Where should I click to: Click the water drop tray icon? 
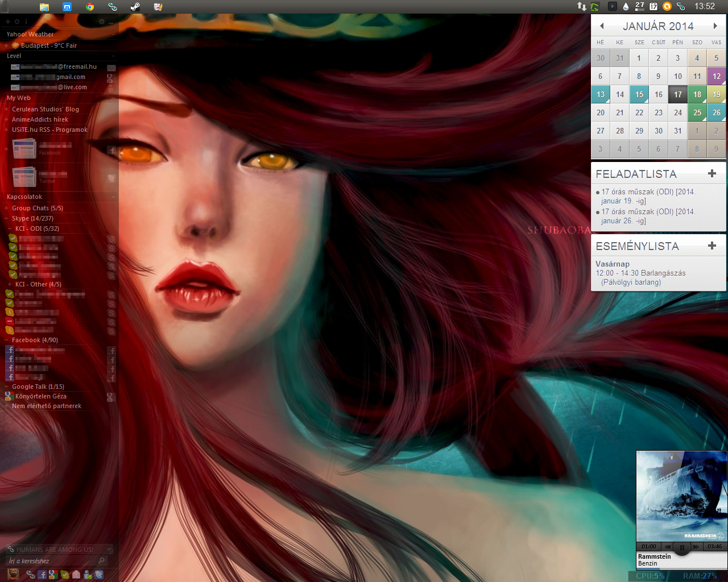tap(626, 6)
